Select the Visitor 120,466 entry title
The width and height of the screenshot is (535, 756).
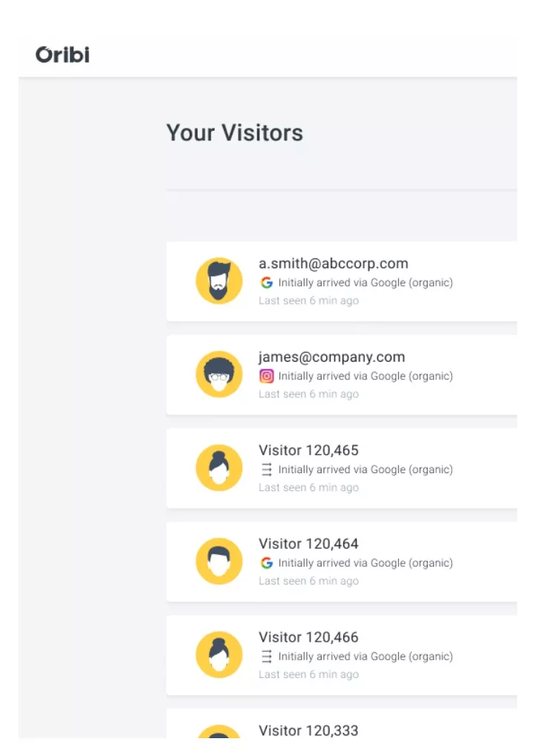pos(309,637)
